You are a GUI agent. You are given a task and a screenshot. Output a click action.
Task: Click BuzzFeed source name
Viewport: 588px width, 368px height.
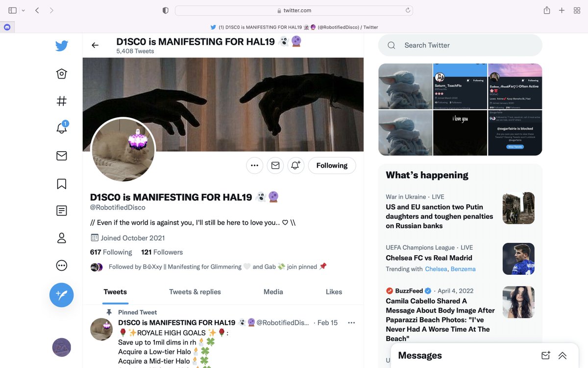[x=409, y=291]
